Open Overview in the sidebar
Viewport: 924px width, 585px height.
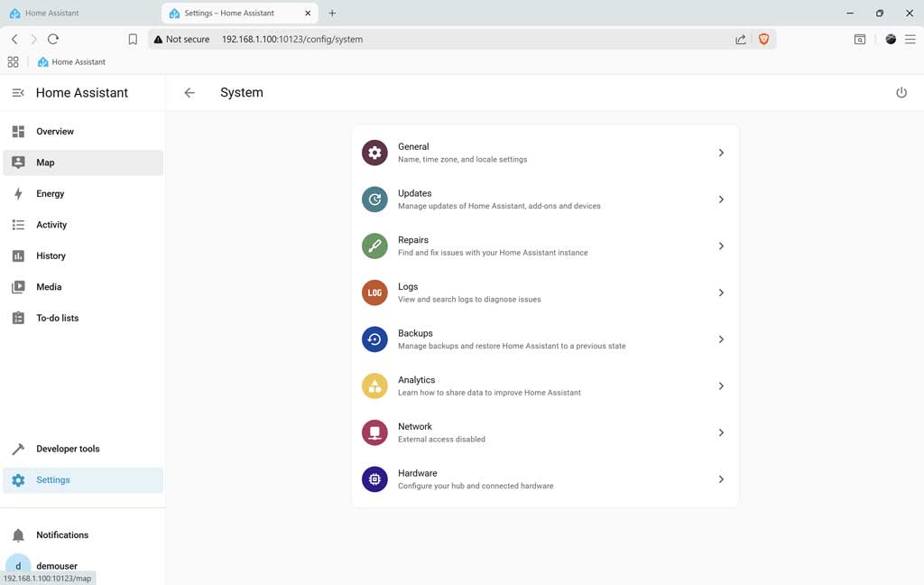click(83, 132)
